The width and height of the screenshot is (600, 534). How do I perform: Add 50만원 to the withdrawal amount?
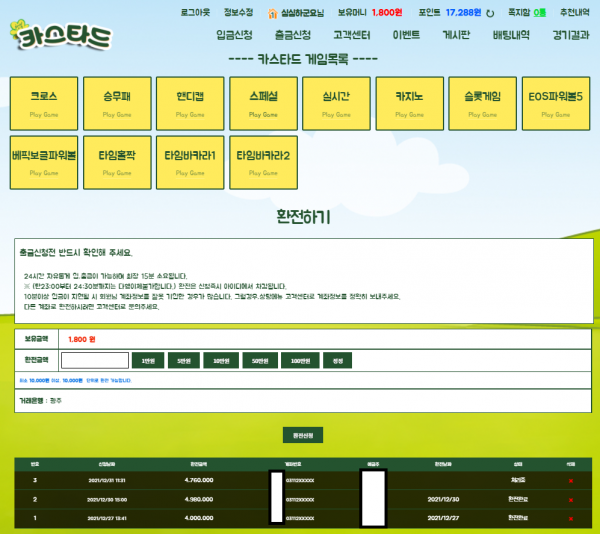point(260,360)
